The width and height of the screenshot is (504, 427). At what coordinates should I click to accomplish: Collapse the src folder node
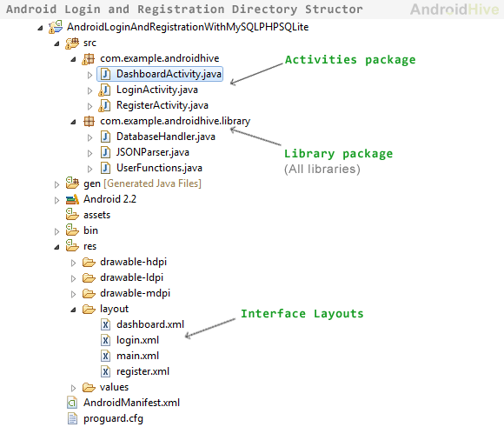pos(56,43)
